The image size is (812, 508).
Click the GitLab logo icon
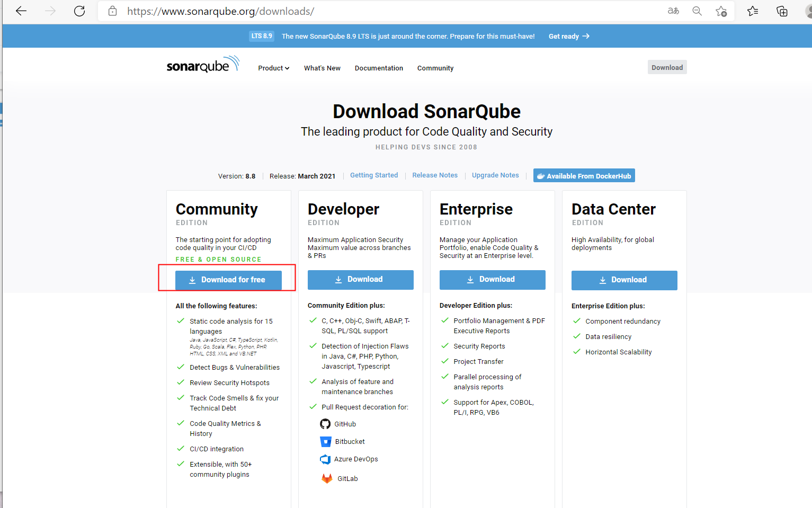pyautogui.click(x=327, y=478)
